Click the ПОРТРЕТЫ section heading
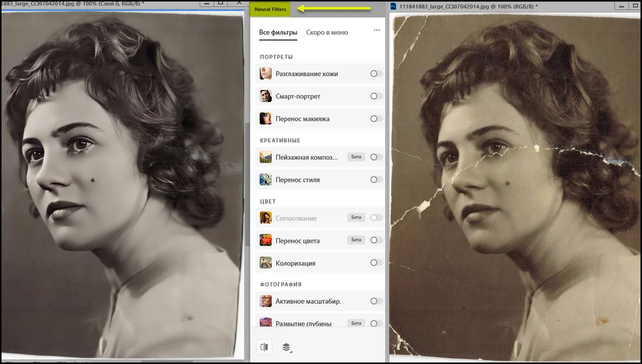 [x=276, y=57]
